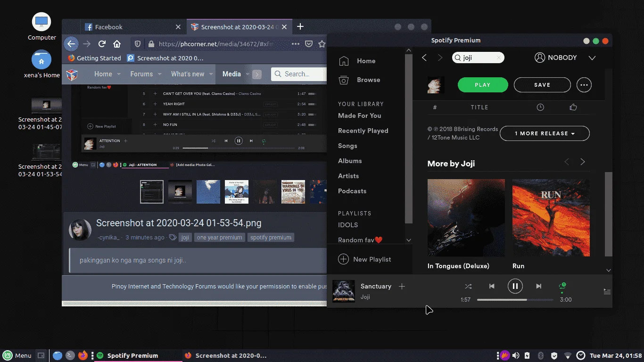Screen dimensions: 644x362
Task: Go to Firefox home page
Action: point(117,44)
